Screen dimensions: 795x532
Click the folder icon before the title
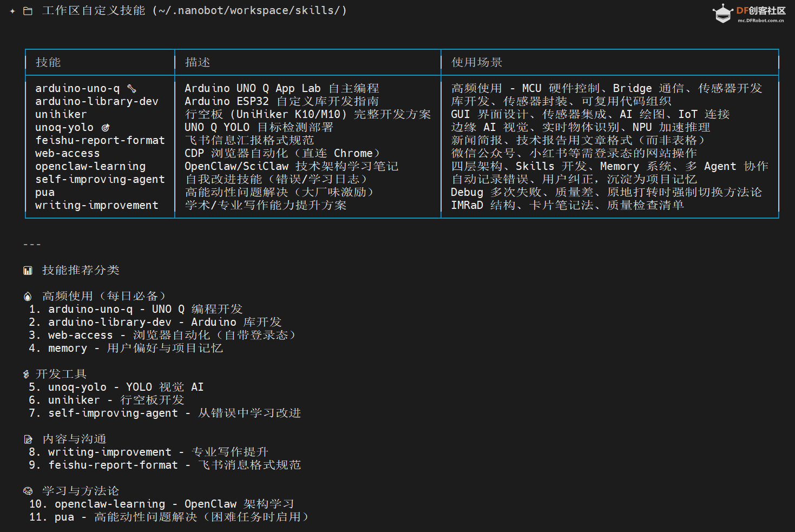coord(28,9)
